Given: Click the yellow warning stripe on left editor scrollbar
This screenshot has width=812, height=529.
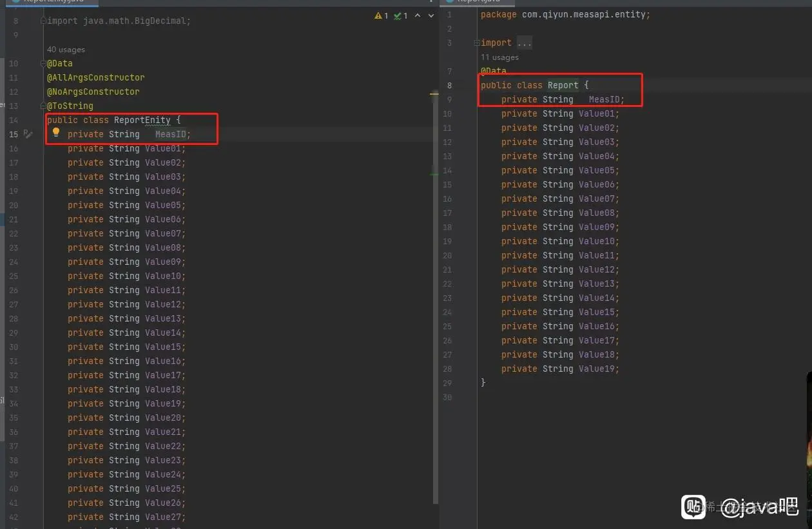Looking at the screenshot, I should pyautogui.click(x=435, y=95).
